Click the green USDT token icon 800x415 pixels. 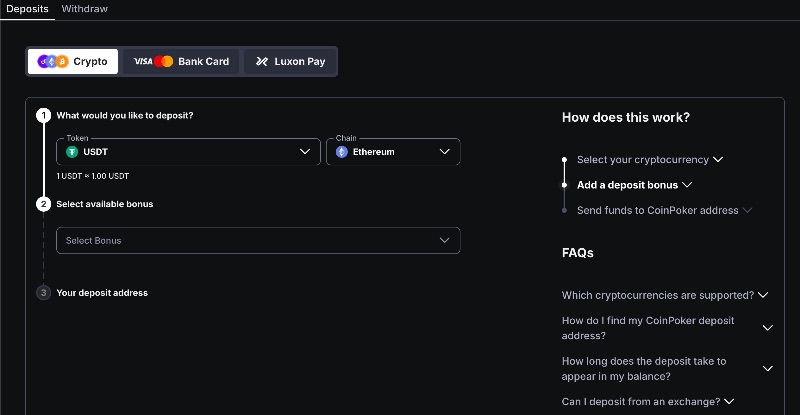(x=72, y=152)
